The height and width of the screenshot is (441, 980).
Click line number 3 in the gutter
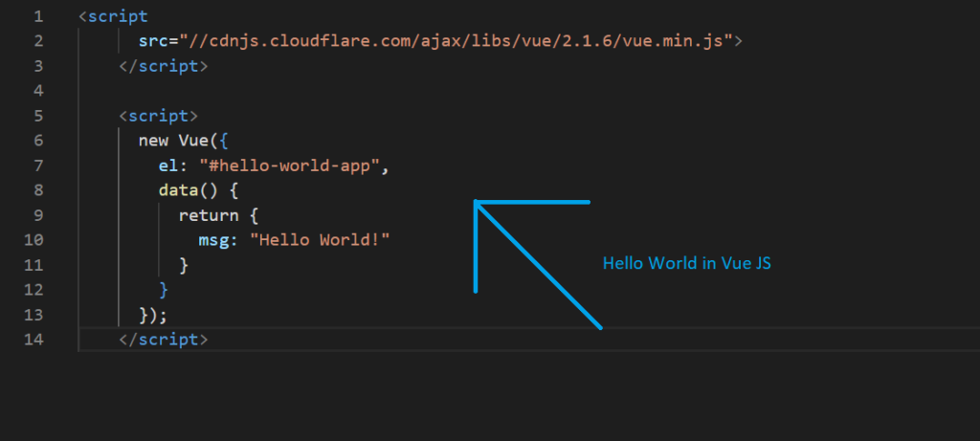coord(38,66)
